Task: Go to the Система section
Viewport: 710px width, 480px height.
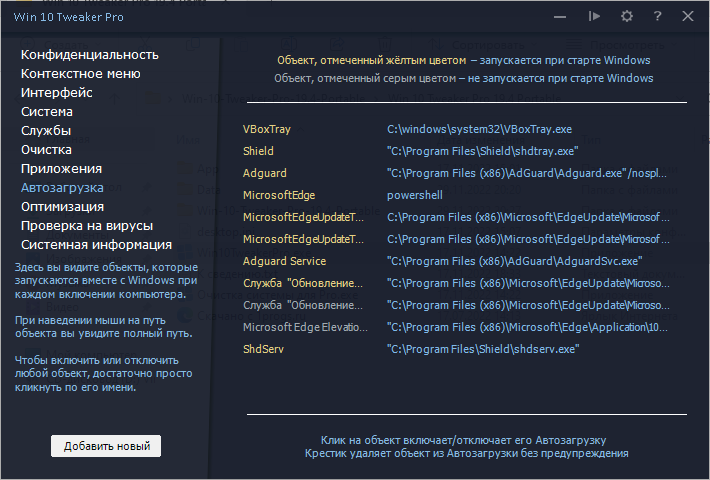Action: [x=47, y=112]
